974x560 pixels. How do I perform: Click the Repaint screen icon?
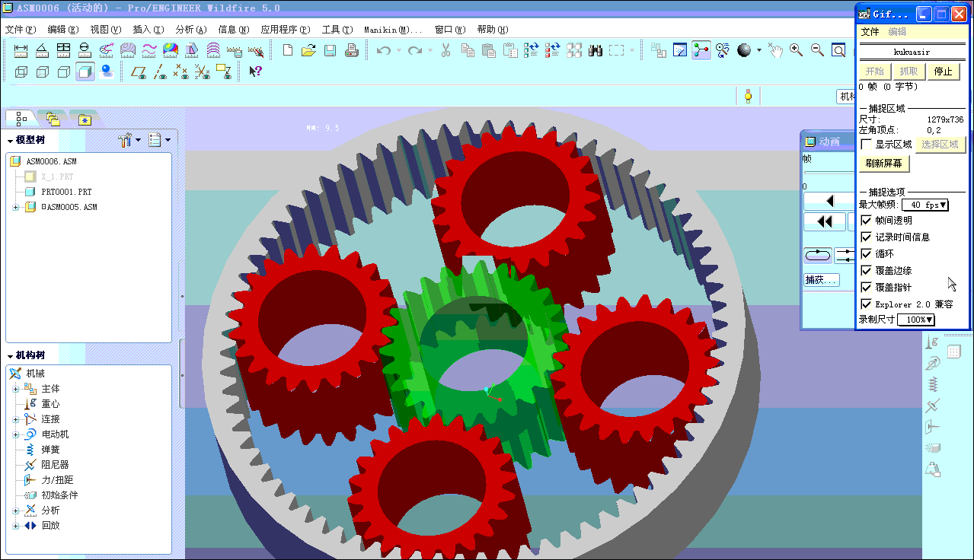pos(680,50)
